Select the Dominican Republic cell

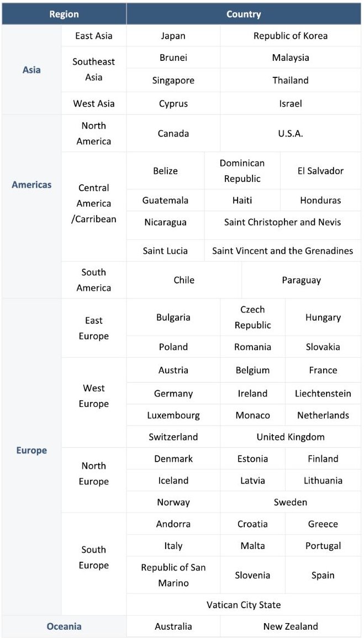pos(242,171)
